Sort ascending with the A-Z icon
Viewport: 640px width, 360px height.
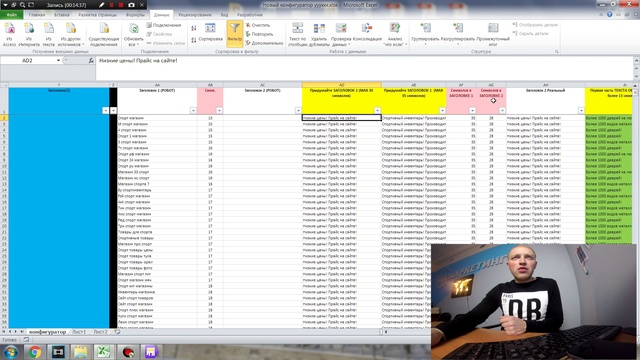193,28
